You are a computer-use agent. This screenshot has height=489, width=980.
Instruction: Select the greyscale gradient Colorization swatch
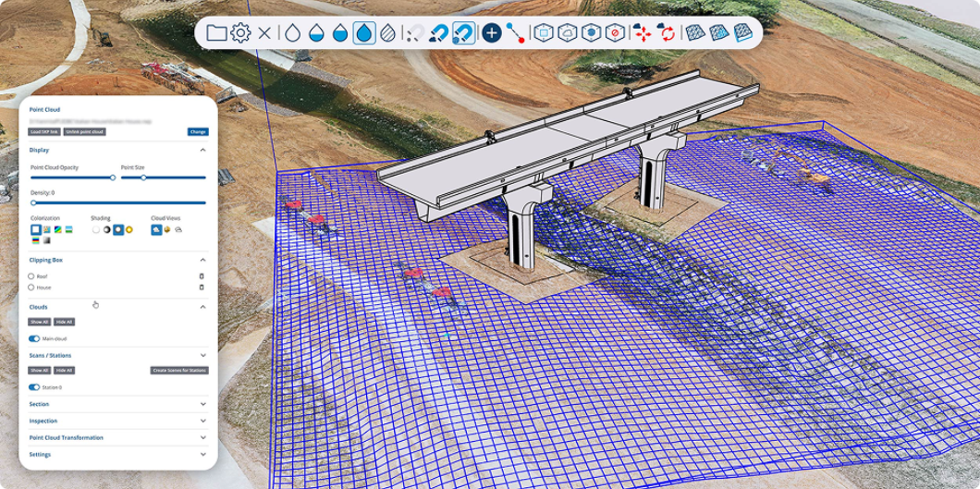(47, 240)
